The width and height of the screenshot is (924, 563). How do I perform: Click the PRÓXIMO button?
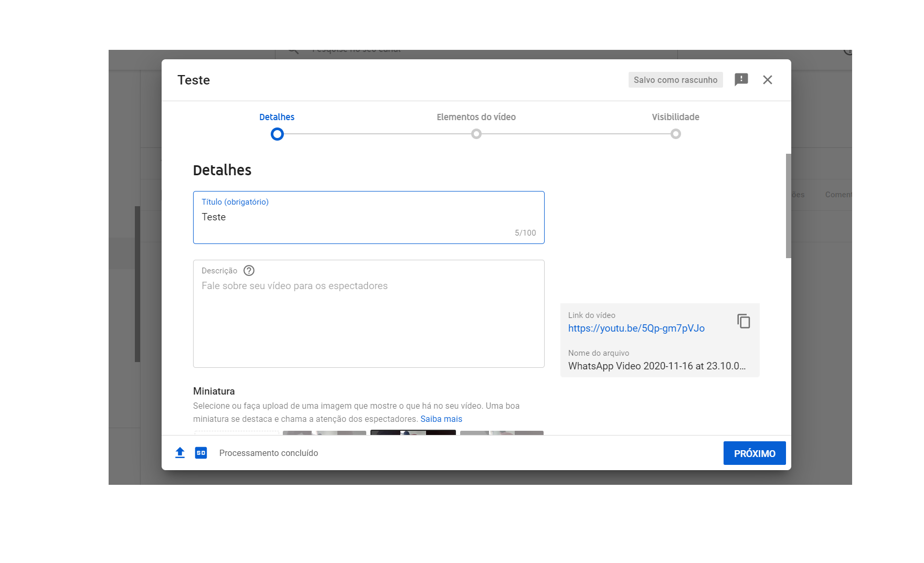755,453
